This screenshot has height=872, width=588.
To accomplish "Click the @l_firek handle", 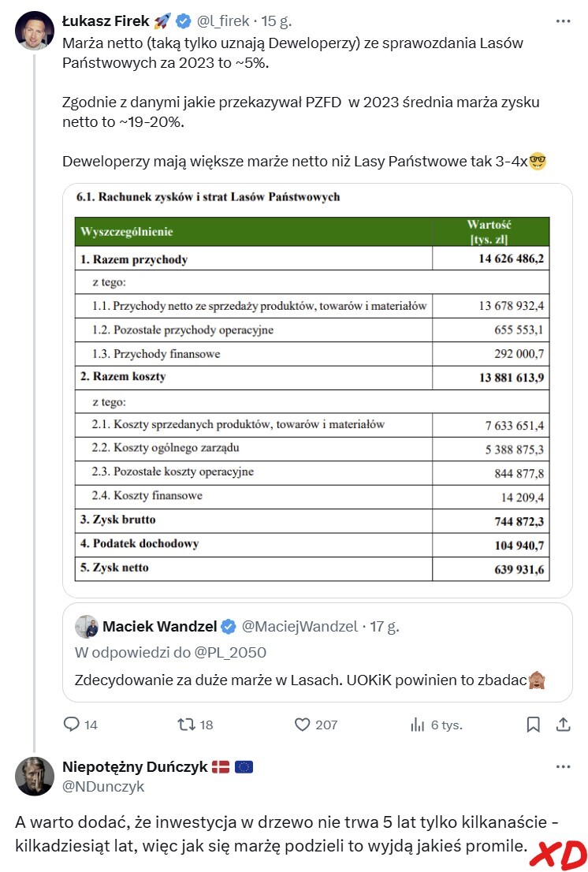I will 224,20.
